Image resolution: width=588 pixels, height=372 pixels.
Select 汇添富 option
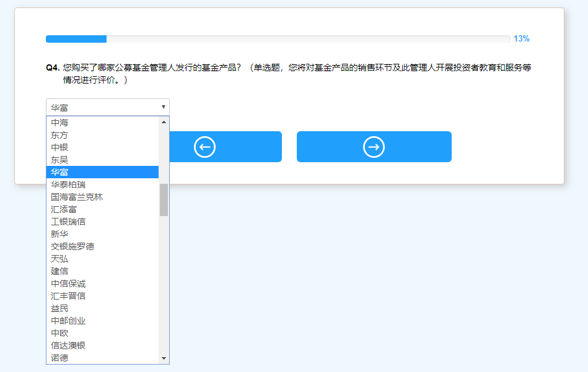[102, 209]
